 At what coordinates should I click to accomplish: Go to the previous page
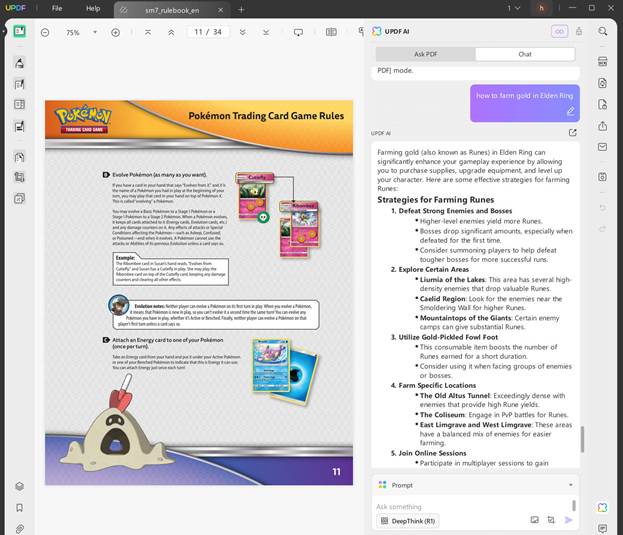(x=171, y=33)
